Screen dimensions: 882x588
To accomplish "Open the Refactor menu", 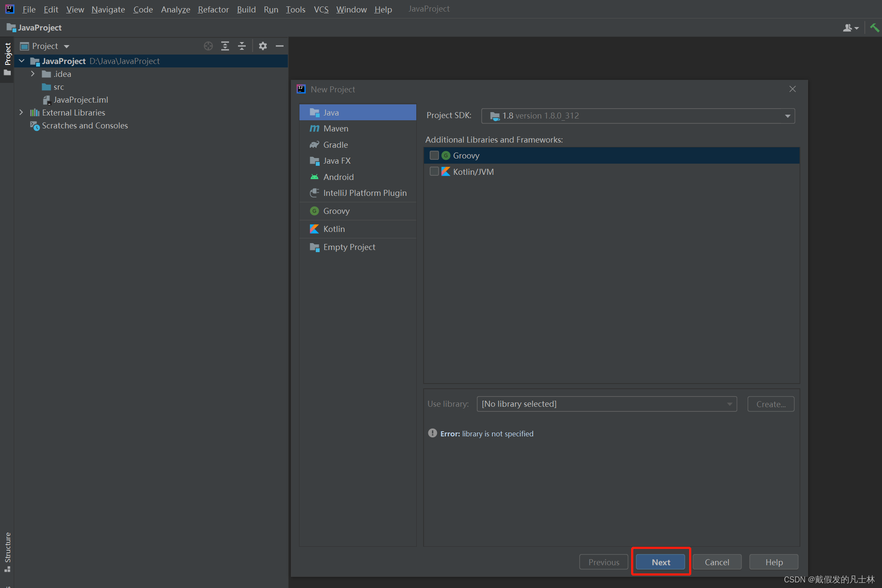I will coord(213,9).
